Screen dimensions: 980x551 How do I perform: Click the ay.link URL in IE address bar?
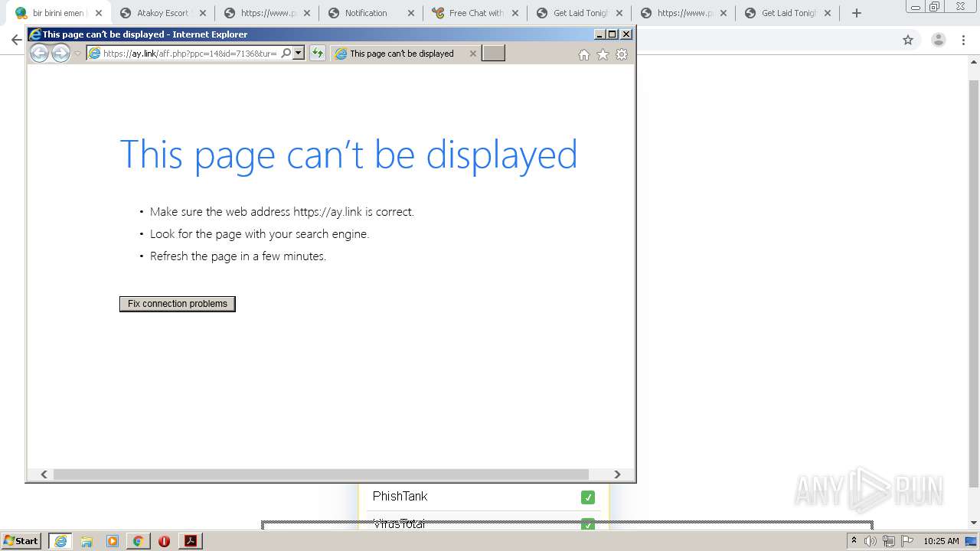coord(190,54)
